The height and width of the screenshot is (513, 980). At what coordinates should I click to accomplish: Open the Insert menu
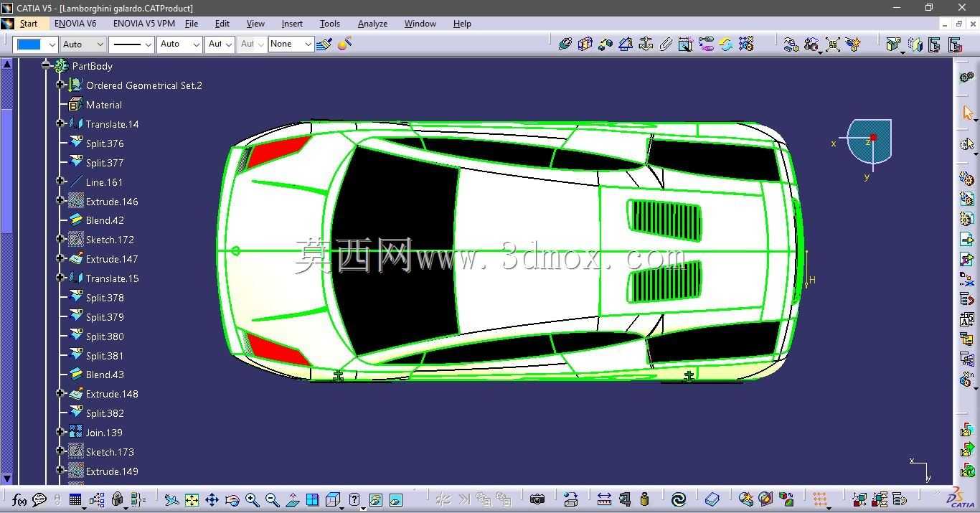[x=292, y=24]
